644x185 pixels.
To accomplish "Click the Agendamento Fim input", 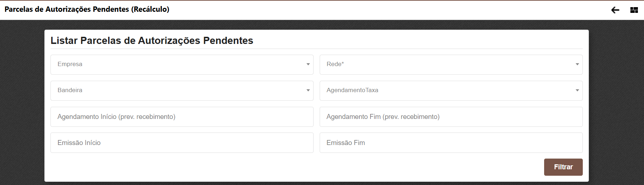I will (451, 117).
